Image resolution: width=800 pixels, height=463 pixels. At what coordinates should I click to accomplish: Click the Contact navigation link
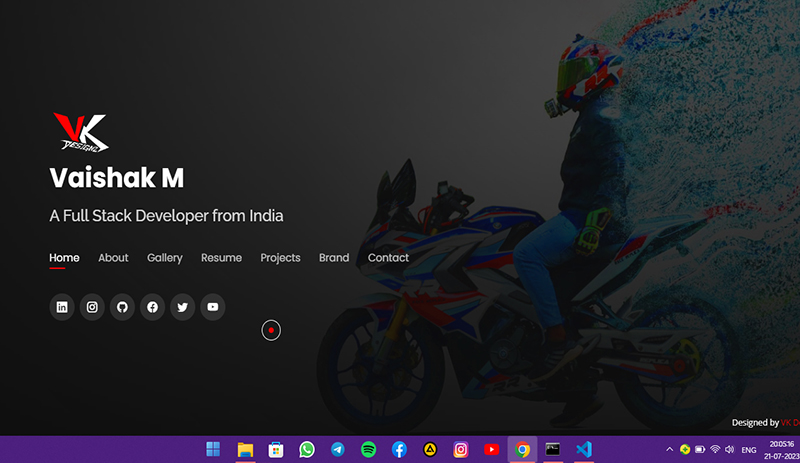pyautogui.click(x=388, y=257)
